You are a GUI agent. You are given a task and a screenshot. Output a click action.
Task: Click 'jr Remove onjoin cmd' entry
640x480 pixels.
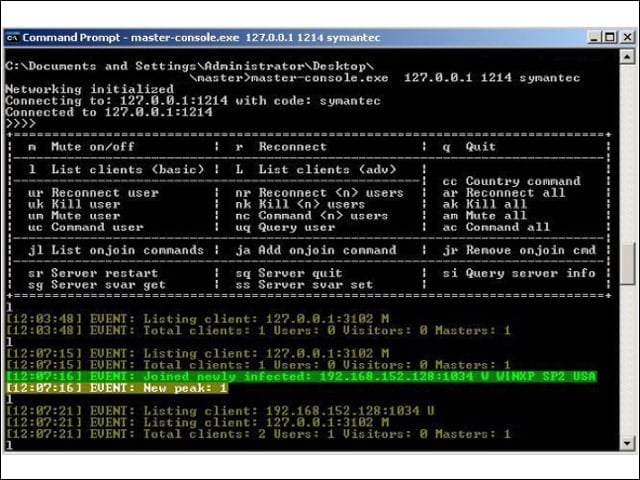point(520,250)
